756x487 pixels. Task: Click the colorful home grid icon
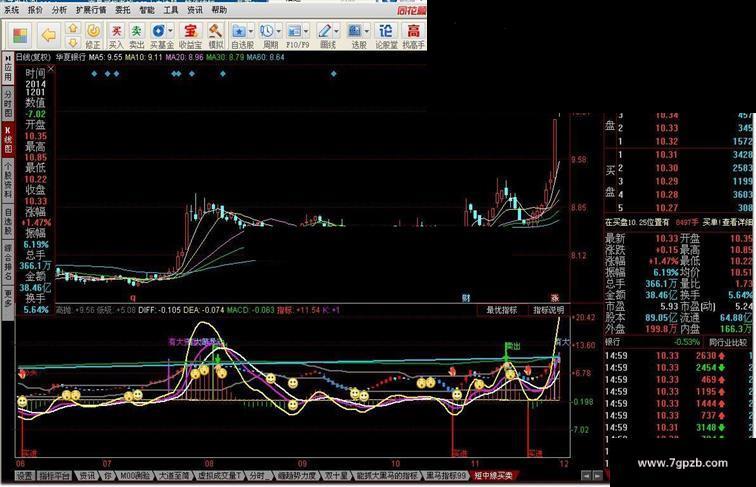point(20,36)
